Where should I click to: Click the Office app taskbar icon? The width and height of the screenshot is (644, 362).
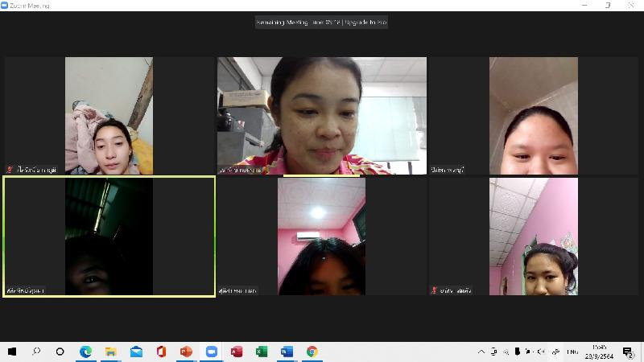click(x=161, y=352)
